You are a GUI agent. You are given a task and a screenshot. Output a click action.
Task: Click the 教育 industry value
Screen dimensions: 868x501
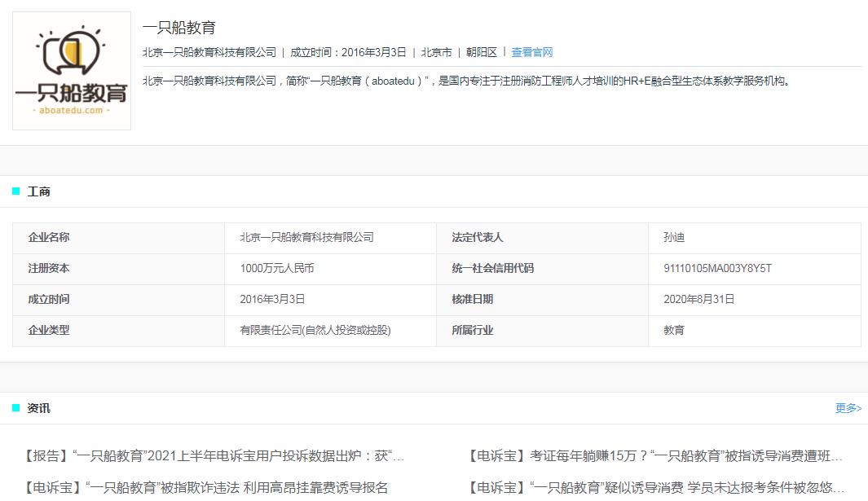673,331
